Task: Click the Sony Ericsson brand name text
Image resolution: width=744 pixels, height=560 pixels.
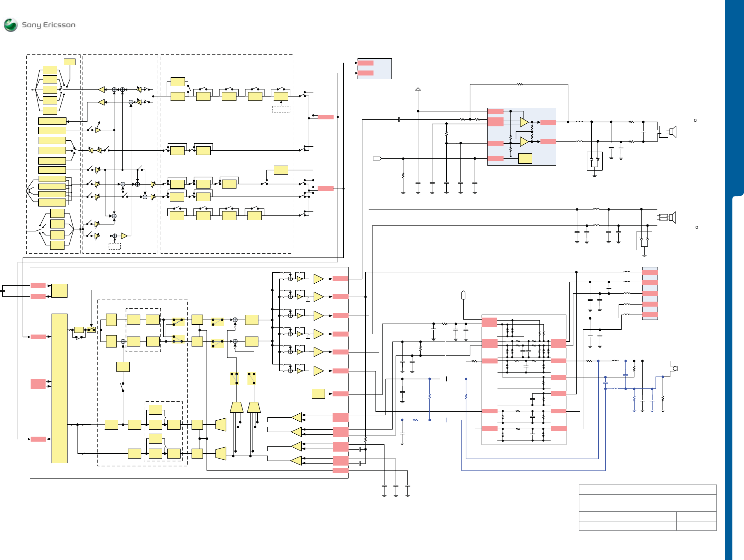Action: coord(49,25)
